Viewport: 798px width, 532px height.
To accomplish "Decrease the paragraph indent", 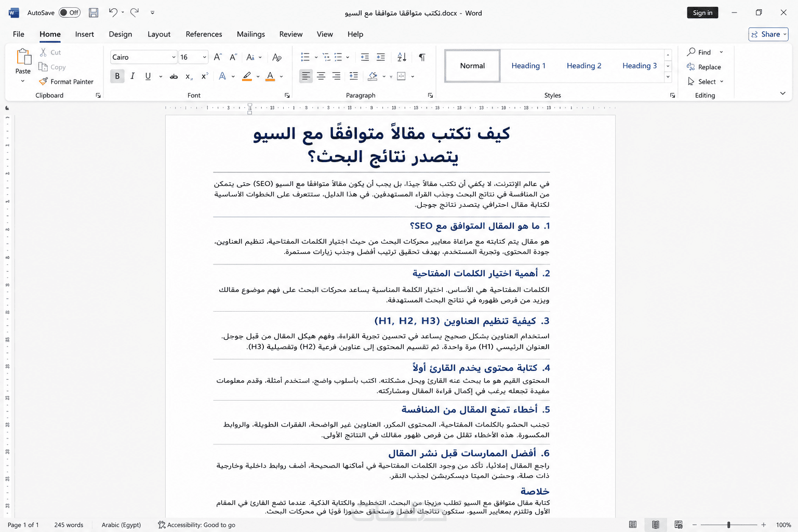I will click(365, 57).
